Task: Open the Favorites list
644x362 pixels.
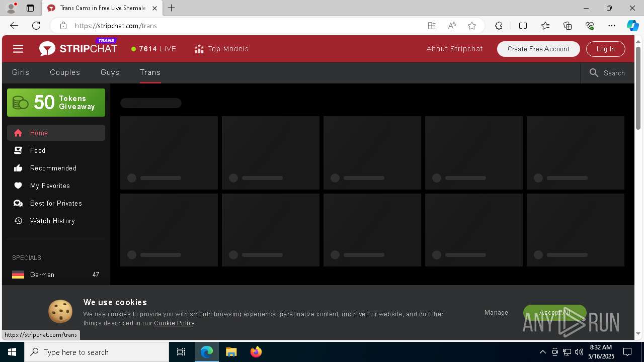Action: [x=545, y=26]
